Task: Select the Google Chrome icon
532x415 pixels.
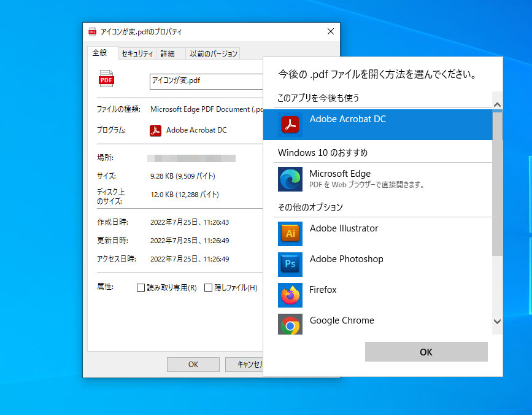Action: click(x=290, y=324)
